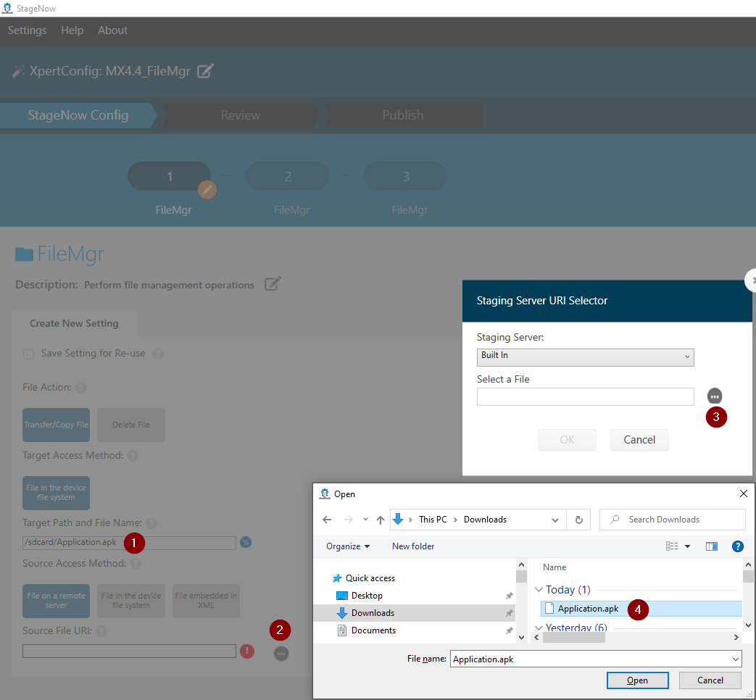The width and height of the screenshot is (756, 700).
Task: Cancel the Staging Server URI Selector
Action: click(639, 440)
